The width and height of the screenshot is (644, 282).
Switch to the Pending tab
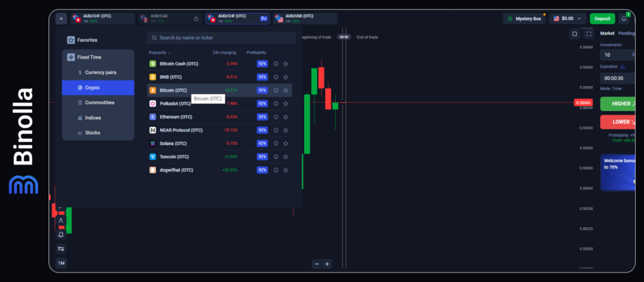[x=627, y=33]
